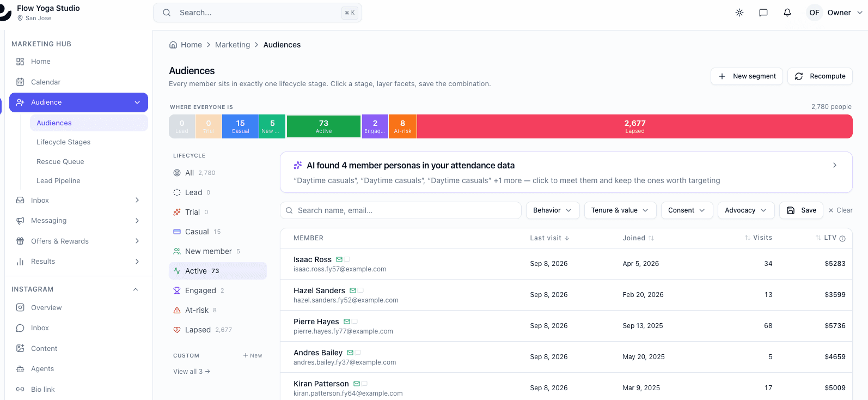868x400 pixels.
Task: Open Lead Pipeline in the sidebar
Action: click(58, 181)
